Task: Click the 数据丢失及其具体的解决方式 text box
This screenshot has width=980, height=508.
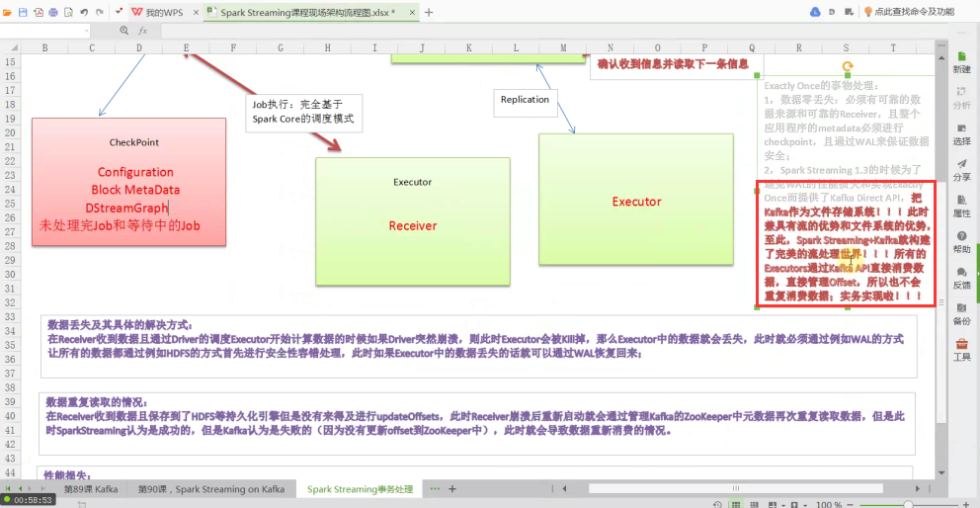Action: (479, 346)
